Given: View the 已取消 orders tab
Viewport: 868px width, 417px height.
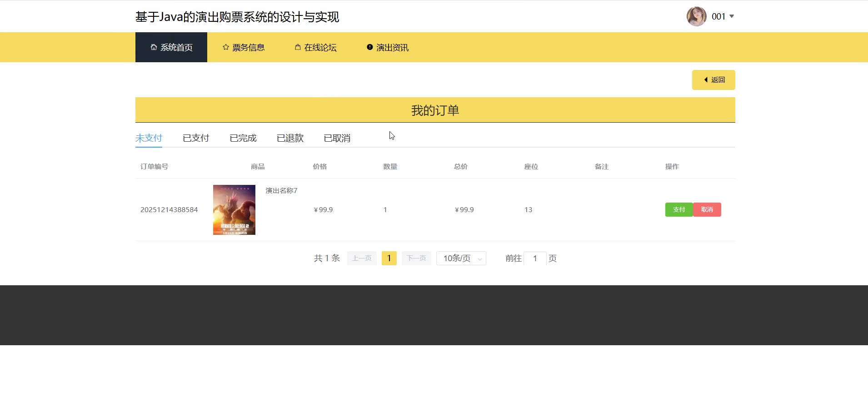Looking at the screenshot, I should 337,138.
